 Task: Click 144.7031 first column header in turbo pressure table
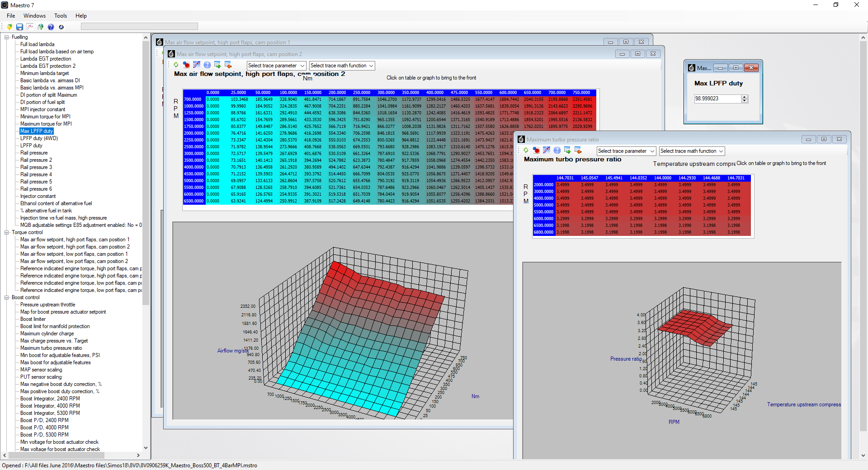565,178
